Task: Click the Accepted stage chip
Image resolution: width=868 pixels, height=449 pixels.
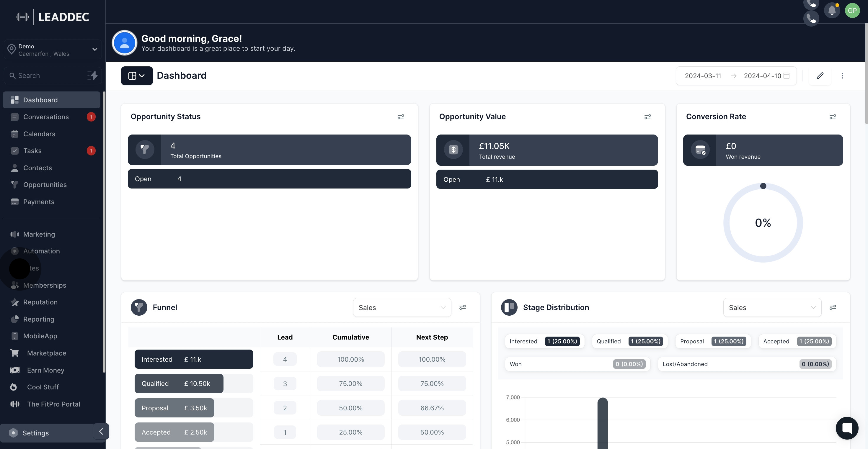Action: click(x=797, y=341)
